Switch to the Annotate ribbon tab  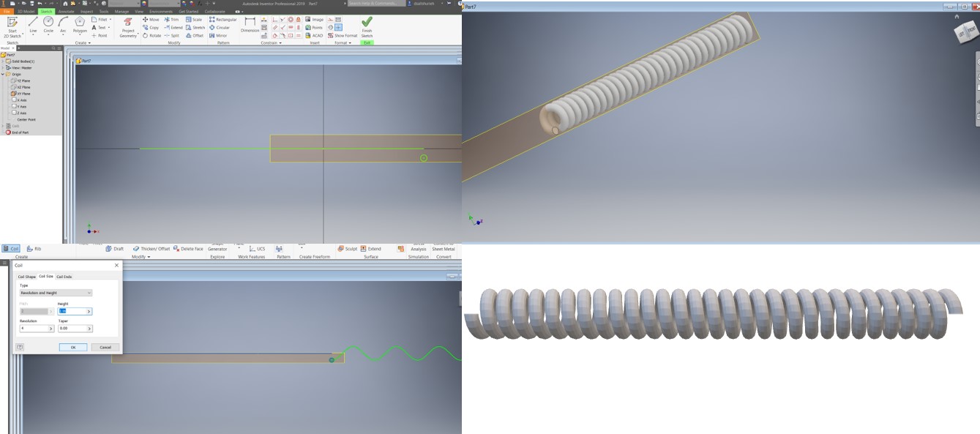tap(67, 12)
